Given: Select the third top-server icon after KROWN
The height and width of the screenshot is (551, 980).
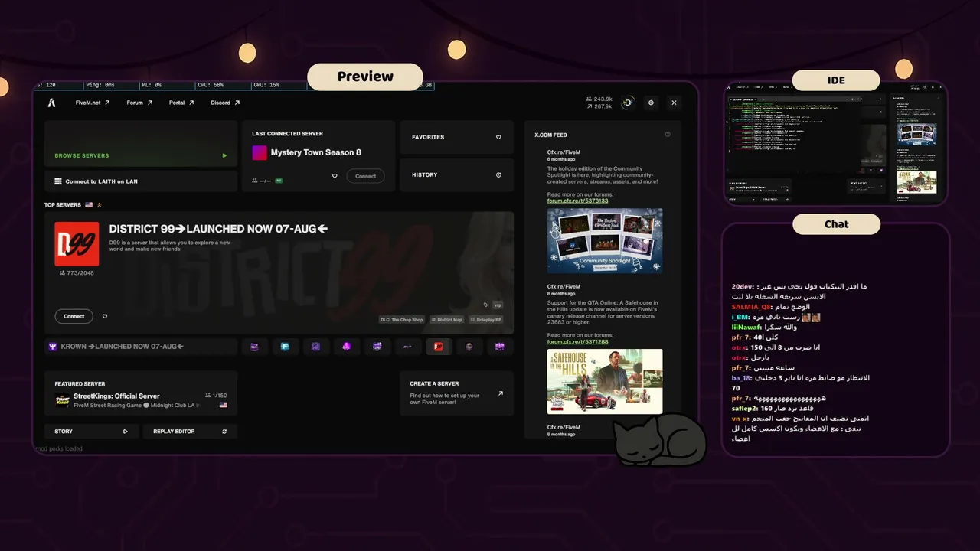Looking at the screenshot, I should (x=315, y=347).
